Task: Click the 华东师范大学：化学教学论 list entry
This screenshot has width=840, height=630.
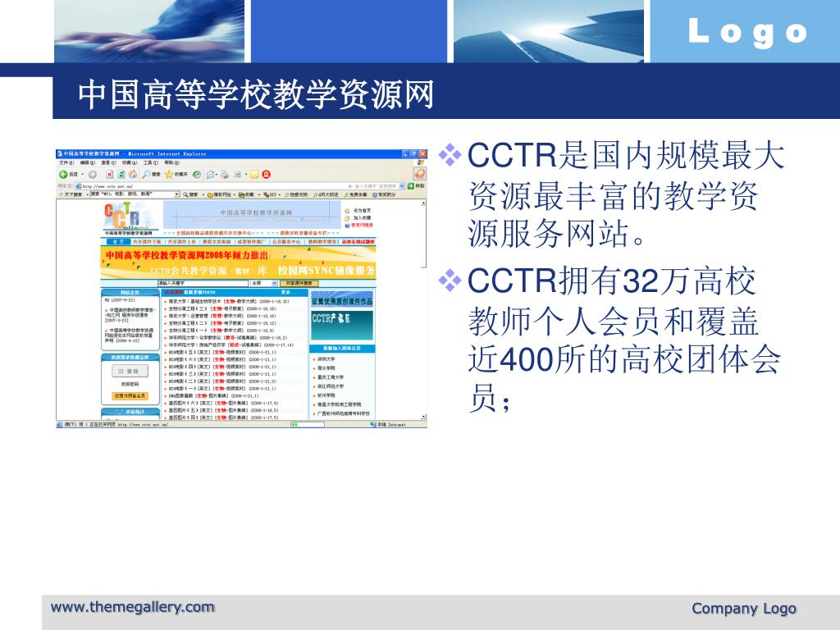Action: 228,338
